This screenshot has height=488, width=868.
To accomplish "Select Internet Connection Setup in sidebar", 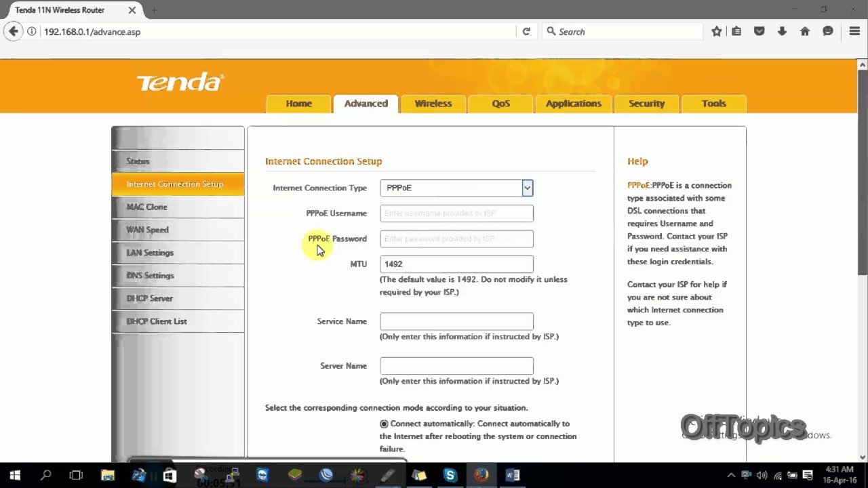I will pos(178,184).
